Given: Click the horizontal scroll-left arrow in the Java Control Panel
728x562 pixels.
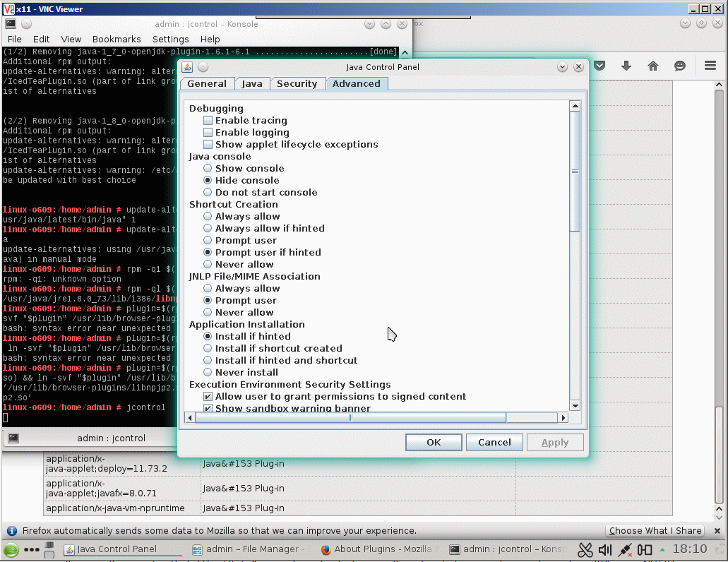Looking at the screenshot, I should [x=190, y=418].
